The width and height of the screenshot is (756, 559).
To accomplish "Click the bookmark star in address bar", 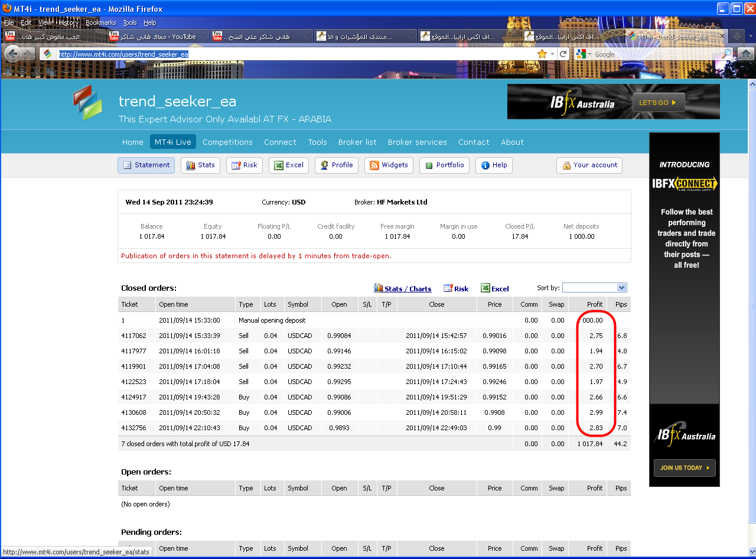I will (542, 54).
